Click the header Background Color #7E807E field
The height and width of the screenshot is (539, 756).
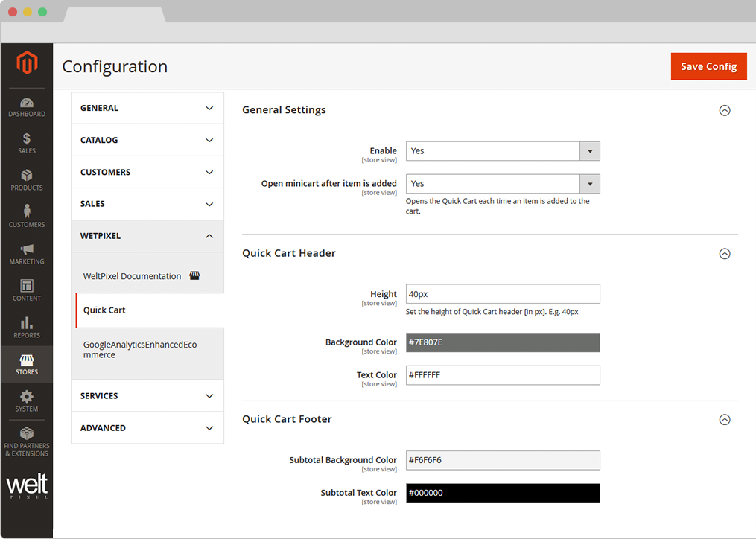503,342
